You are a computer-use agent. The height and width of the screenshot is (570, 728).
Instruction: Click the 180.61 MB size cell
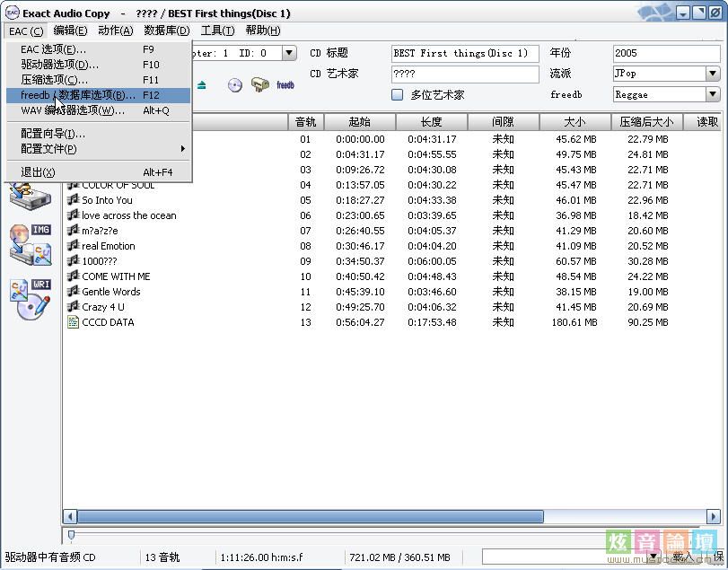coord(575,322)
